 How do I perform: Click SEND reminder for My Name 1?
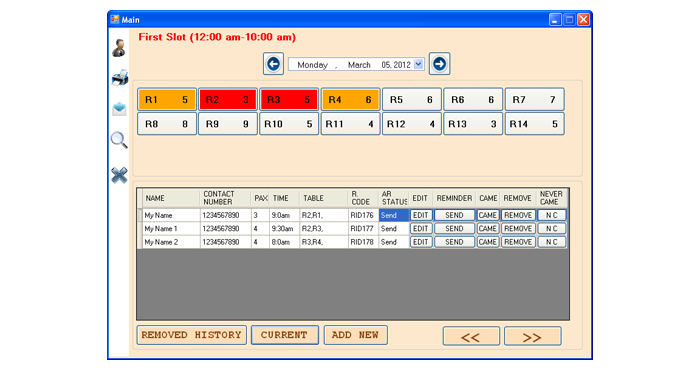[454, 229]
